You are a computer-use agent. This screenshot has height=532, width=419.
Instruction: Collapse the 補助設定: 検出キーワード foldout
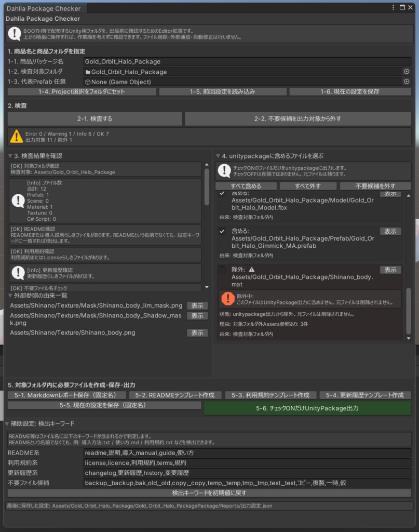coord(7,423)
